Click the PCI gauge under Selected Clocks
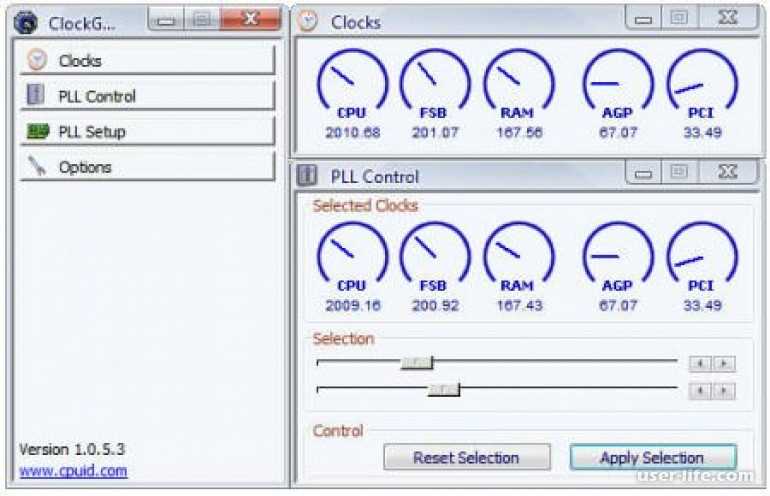770x496 pixels. click(702, 254)
